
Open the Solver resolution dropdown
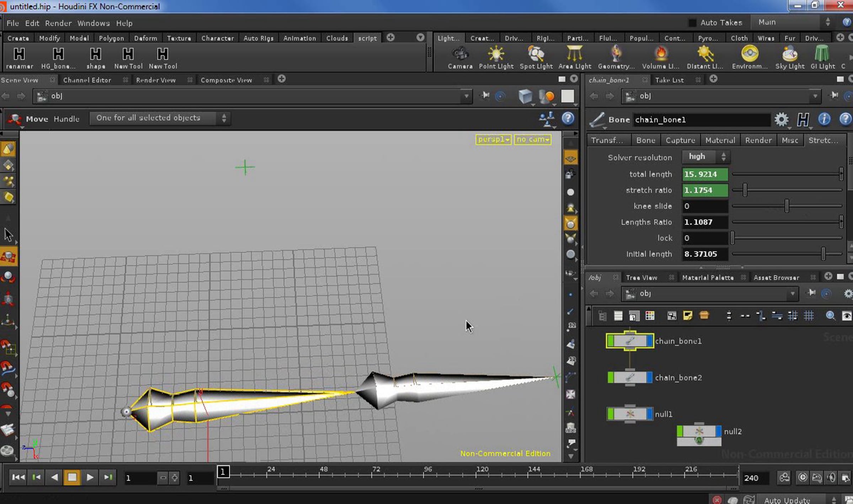click(706, 157)
